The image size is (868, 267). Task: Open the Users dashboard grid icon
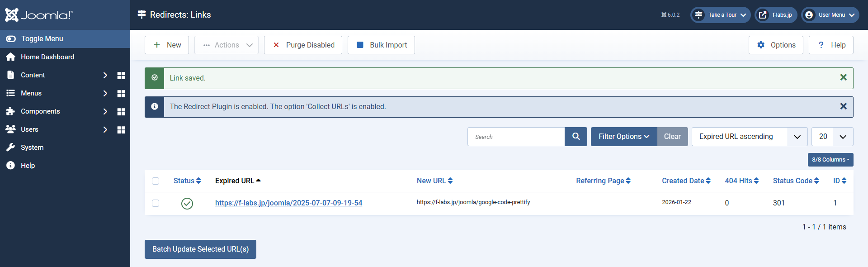121,130
